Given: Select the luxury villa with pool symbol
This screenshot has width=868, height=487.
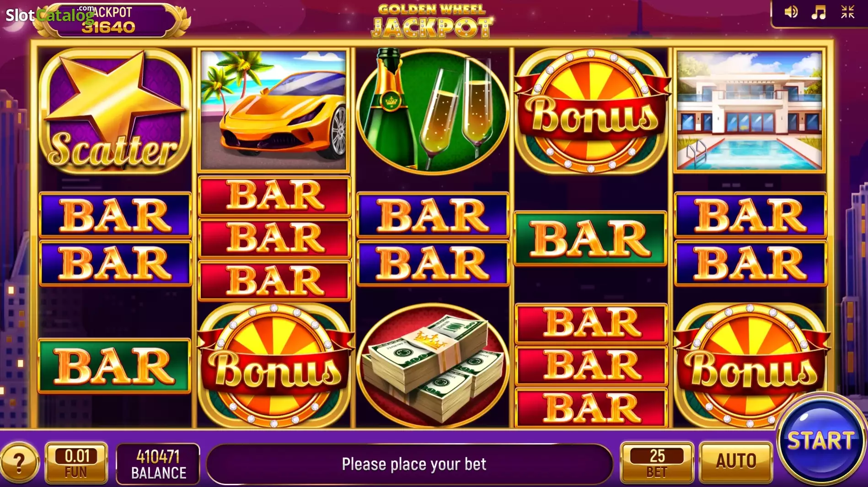Looking at the screenshot, I should pos(750,111).
